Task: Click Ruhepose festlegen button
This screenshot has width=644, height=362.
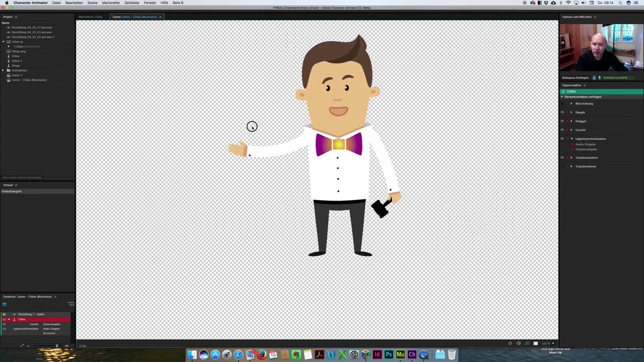Action: [575, 77]
